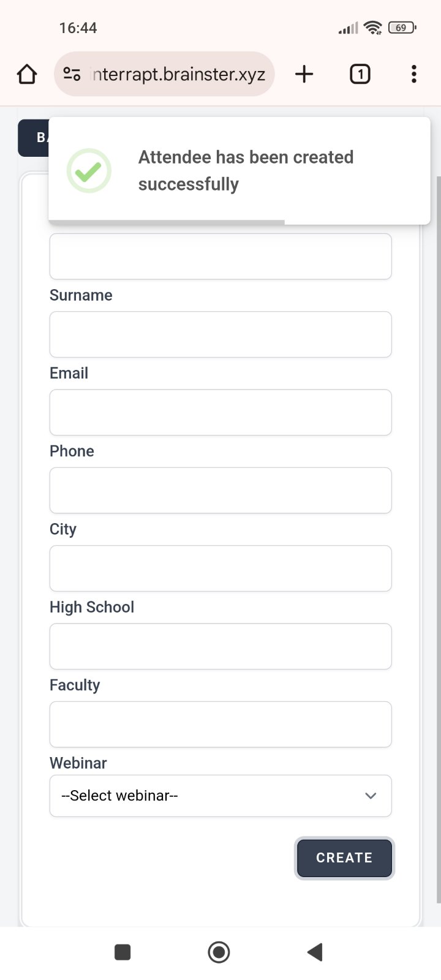The width and height of the screenshot is (441, 980).
Task: Open the tab switcher icon
Action: click(360, 74)
